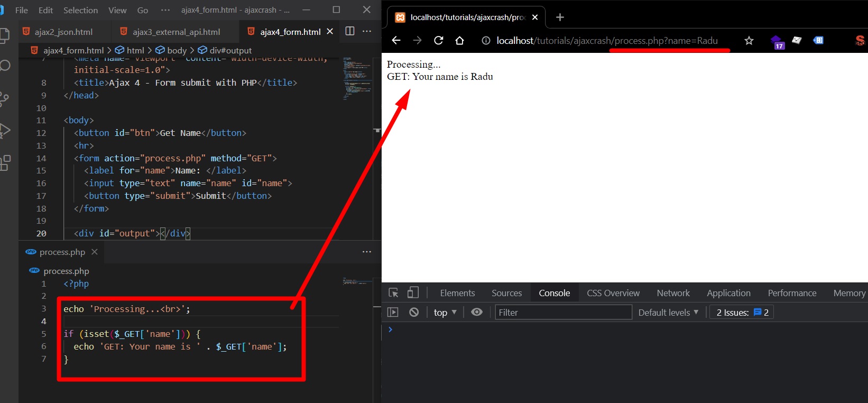Open the View menu in VS Code

pos(117,10)
